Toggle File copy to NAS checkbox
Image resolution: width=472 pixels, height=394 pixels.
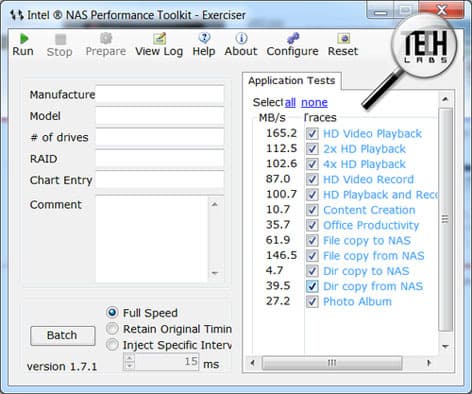[312, 240]
